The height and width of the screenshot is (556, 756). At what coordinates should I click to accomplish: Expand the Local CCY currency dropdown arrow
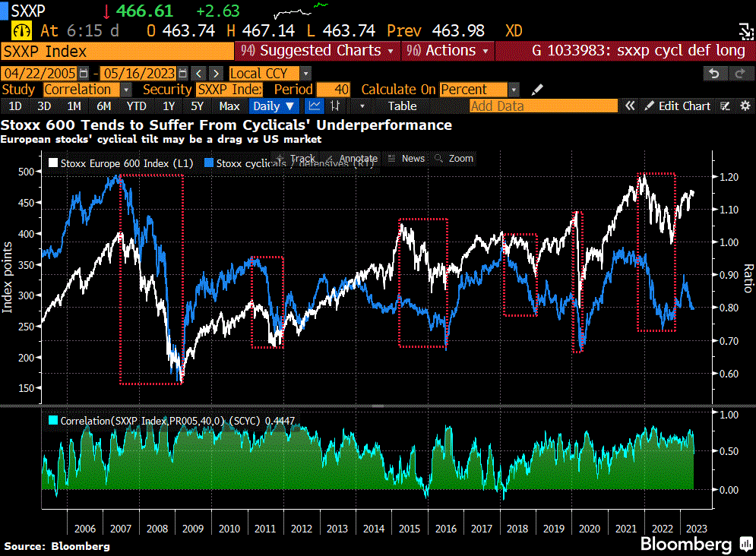(305, 74)
